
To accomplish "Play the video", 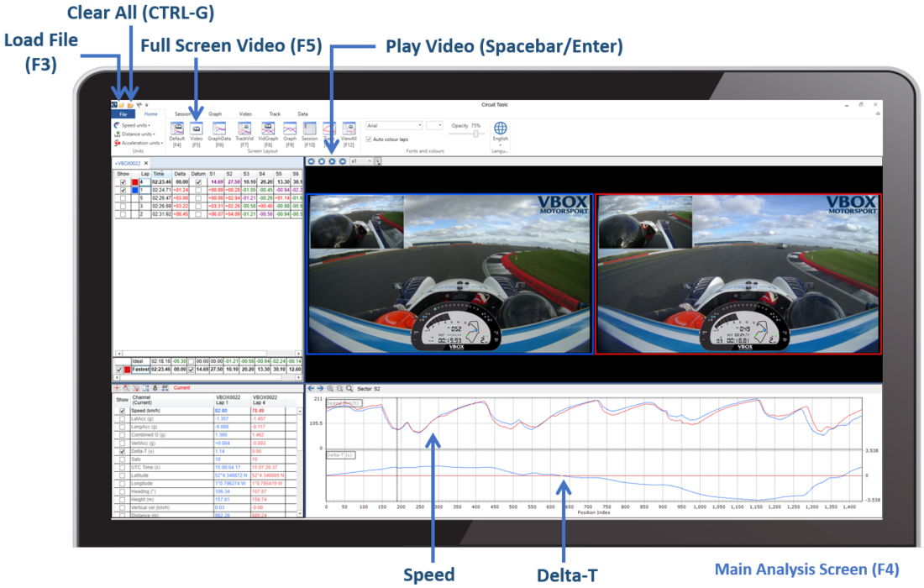I will (x=332, y=161).
